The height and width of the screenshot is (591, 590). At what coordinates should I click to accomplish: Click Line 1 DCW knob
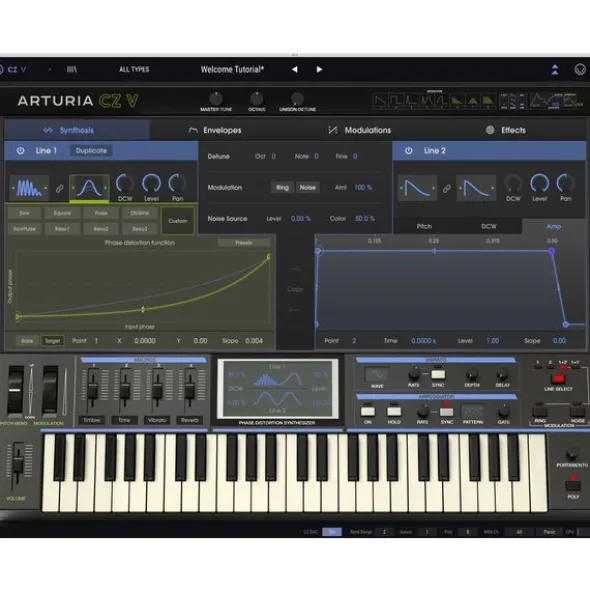tap(125, 184)
